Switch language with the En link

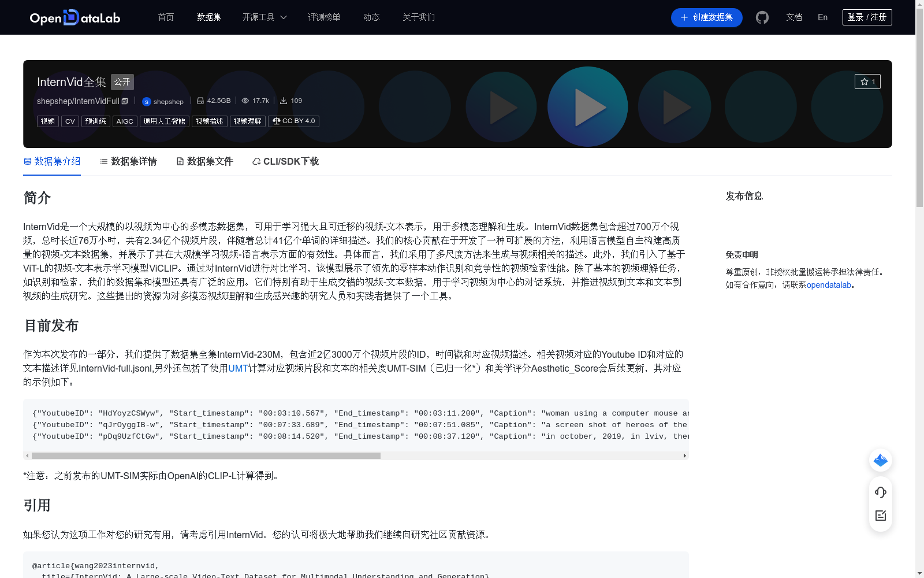pyautogui.click(x=823, y=17)
